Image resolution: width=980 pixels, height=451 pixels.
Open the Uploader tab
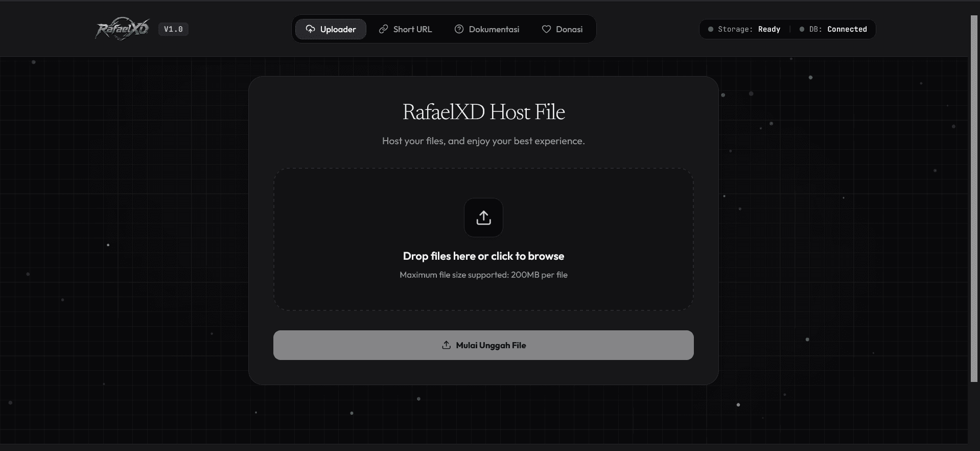point(331,29)
